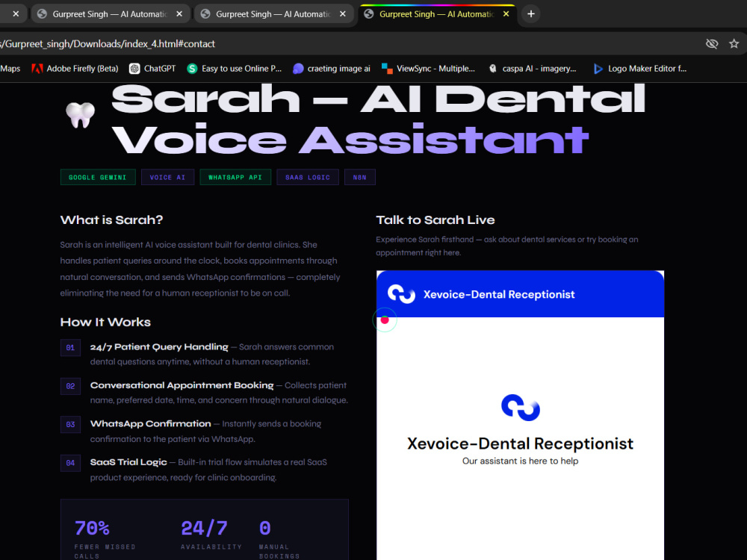Click "24/7 Patient Query Handling" text
Image resolution: width=747 pixels, height=560 pixels.
point(159,347)
